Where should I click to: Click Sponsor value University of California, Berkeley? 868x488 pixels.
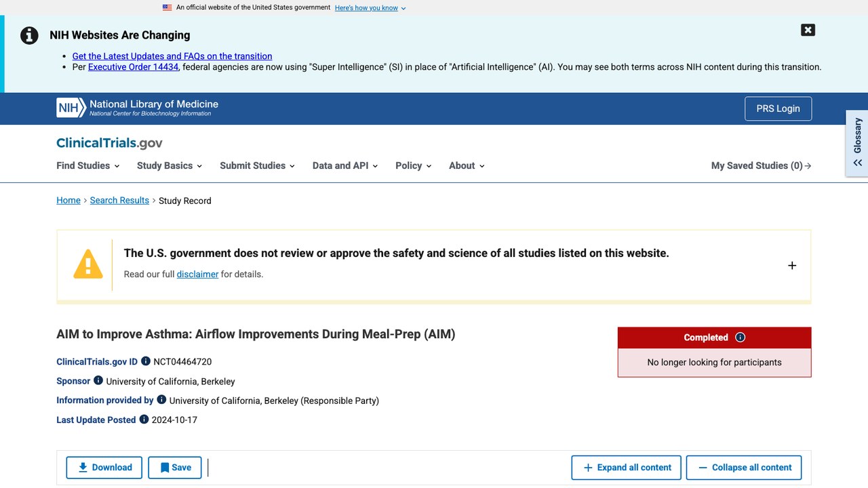pyautogui.click(x=171, y=382)
